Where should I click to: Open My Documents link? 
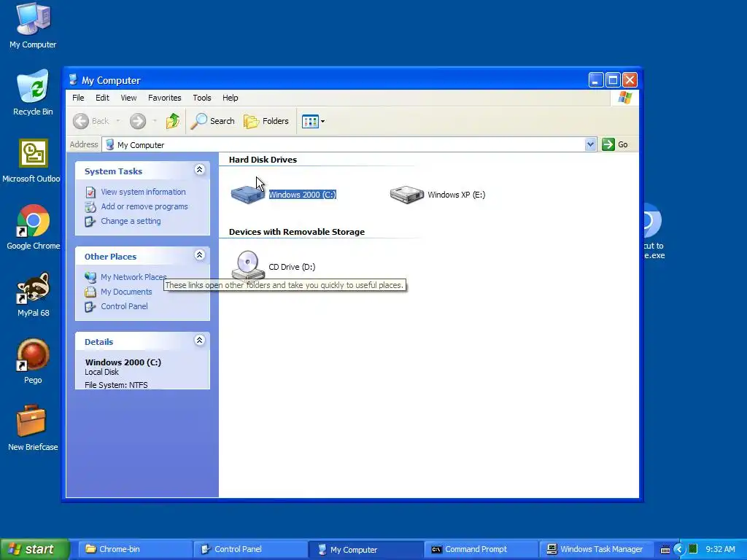click(x=126, y=292)
